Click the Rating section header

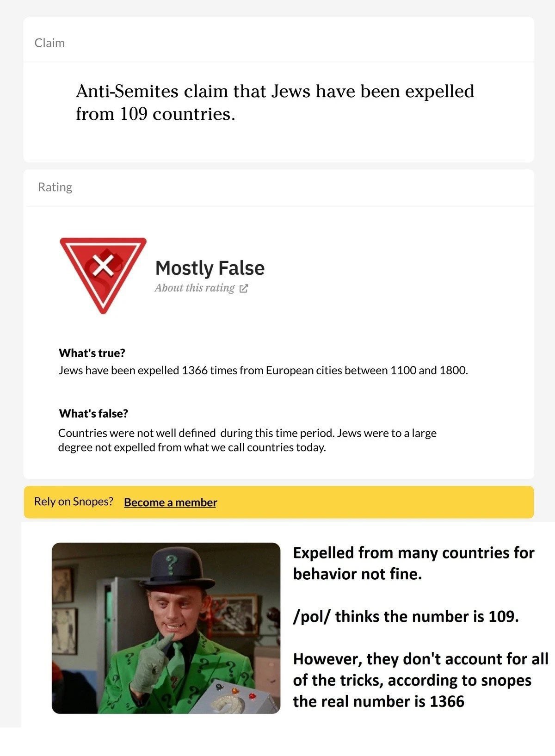click(55, 187)
